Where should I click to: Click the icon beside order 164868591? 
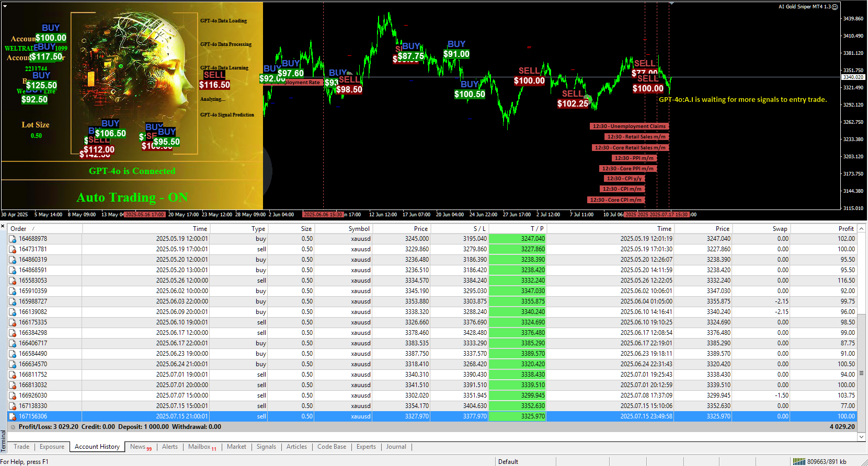[x=13, y=270]
